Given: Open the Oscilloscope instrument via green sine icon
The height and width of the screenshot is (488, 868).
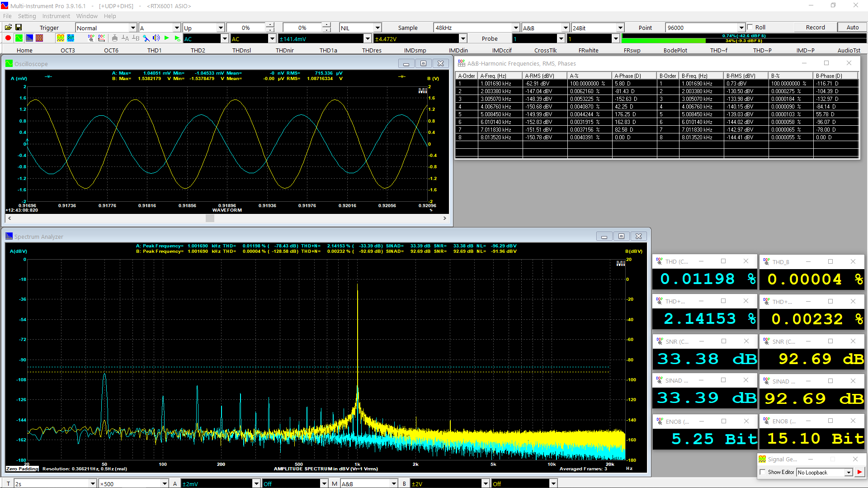Looking at the screenshot, I should (19, 38).
